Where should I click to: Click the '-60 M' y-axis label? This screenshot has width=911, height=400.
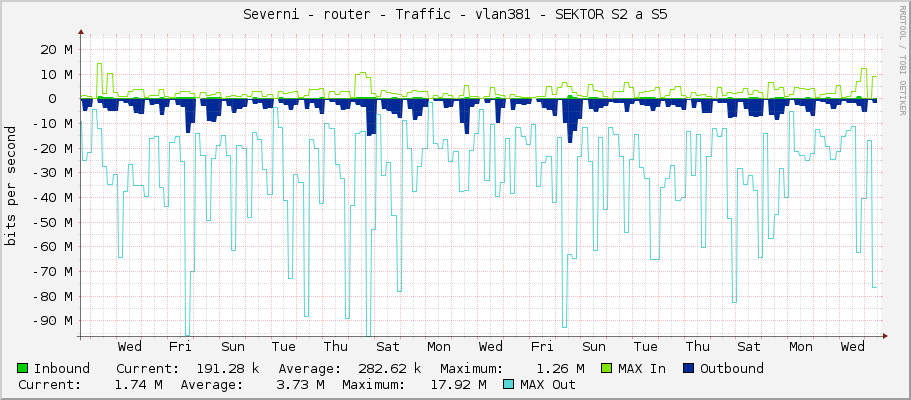pos(53,247)
